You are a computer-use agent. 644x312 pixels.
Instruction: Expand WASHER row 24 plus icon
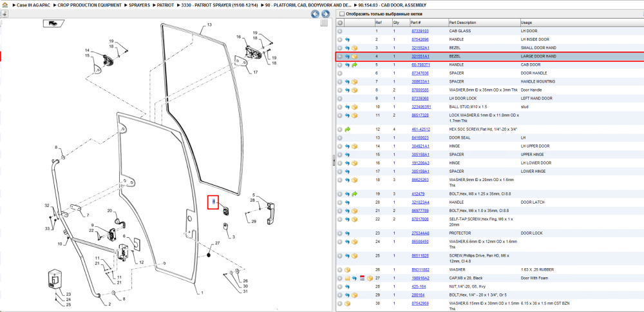(339, 242)
